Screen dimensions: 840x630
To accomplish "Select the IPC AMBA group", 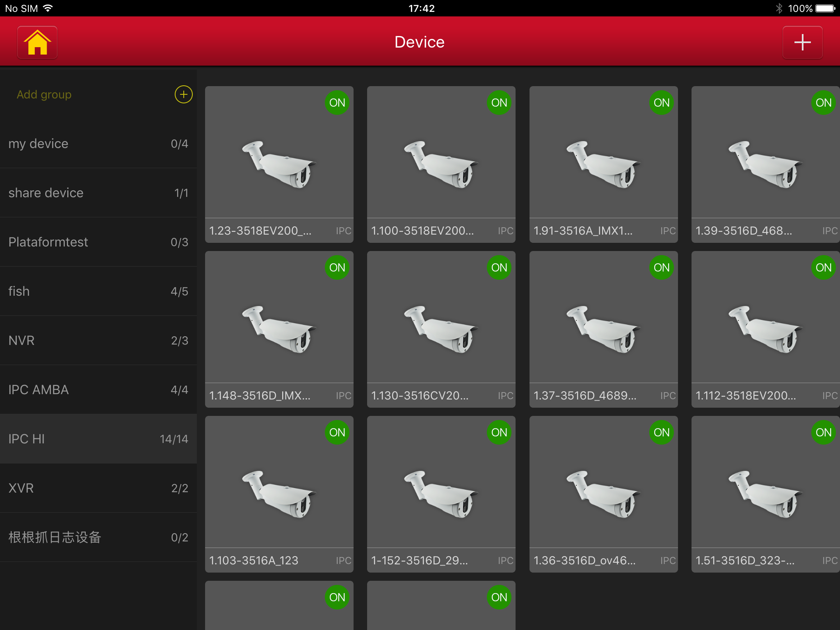I will tap(98, 390).
